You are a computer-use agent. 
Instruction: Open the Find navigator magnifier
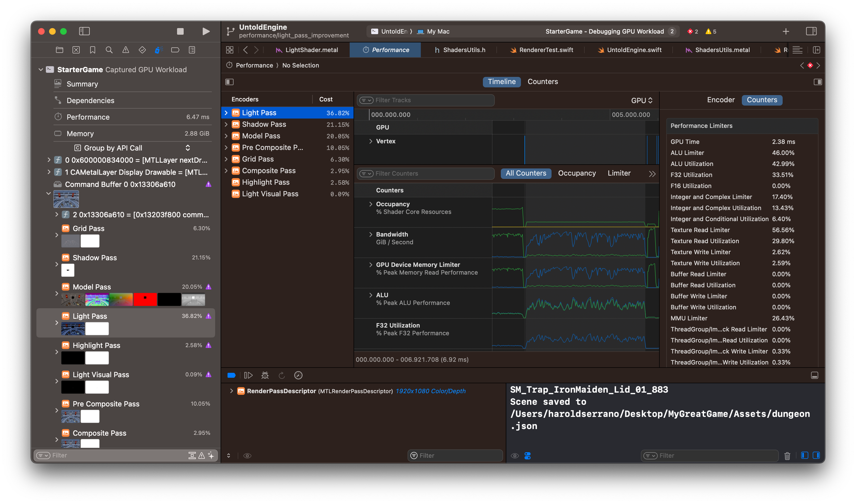109,50
